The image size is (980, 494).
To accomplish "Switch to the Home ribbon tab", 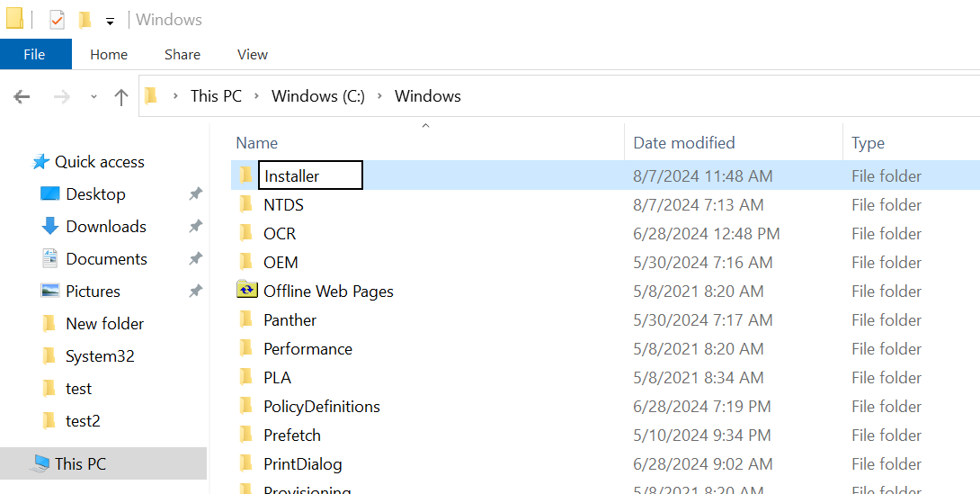I will pyautogui.click(x=109, y=54).
